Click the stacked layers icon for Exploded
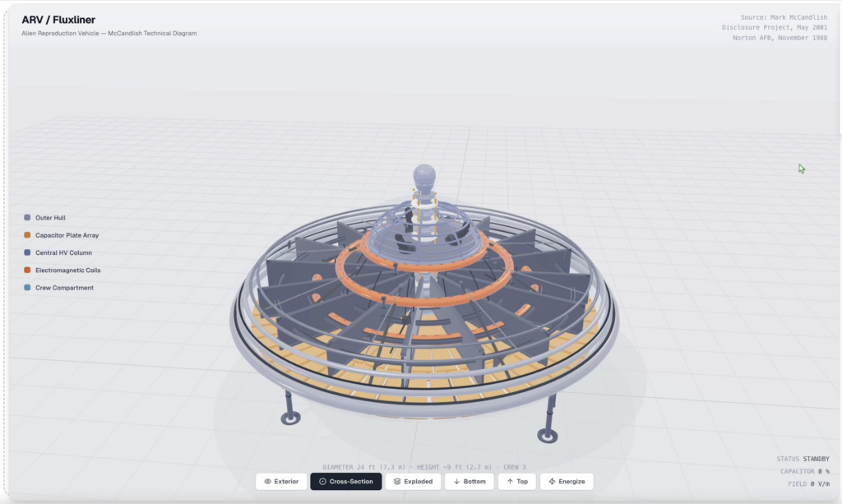 click(397, 481)
